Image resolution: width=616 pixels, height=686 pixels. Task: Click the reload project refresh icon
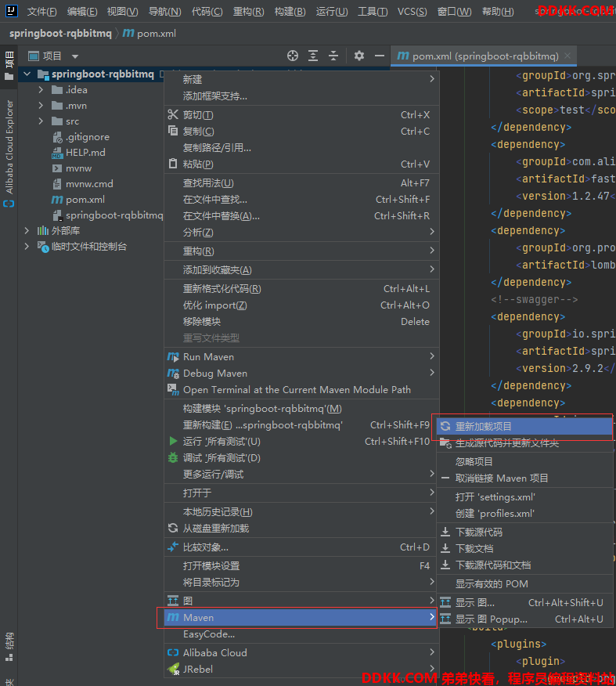[445, 426]
